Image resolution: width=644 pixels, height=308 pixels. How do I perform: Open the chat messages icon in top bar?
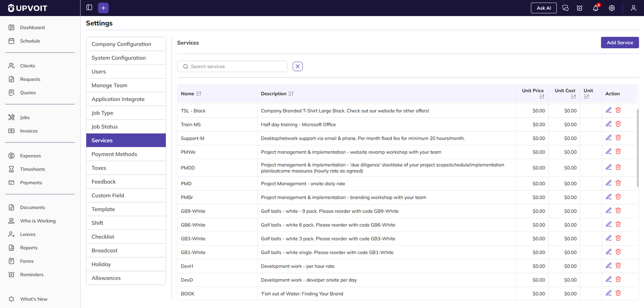coord(566,8)
